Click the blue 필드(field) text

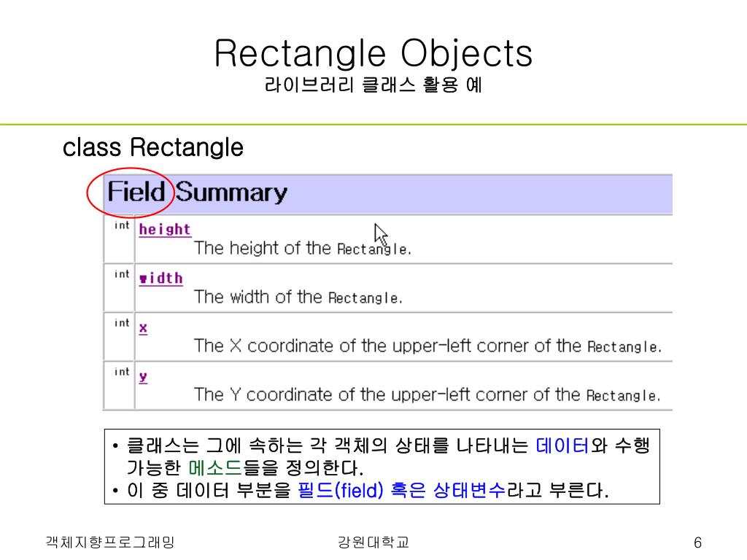(340, 490)
